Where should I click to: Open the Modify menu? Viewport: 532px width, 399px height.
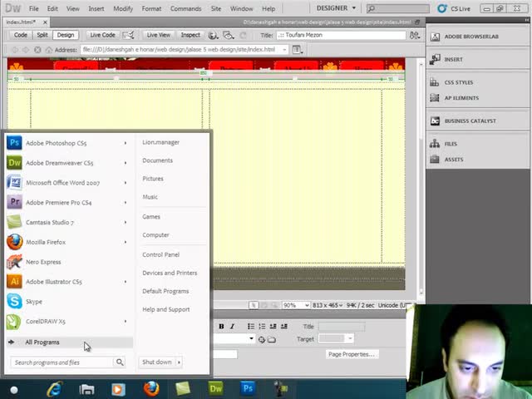click(123, 8)
